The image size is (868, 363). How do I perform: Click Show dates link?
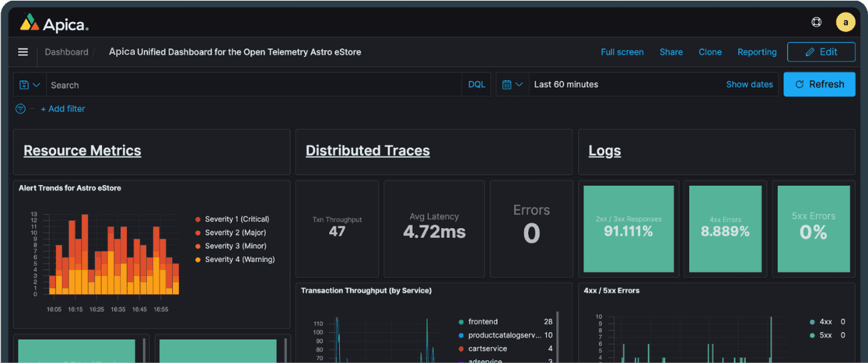tap(749, 85)
